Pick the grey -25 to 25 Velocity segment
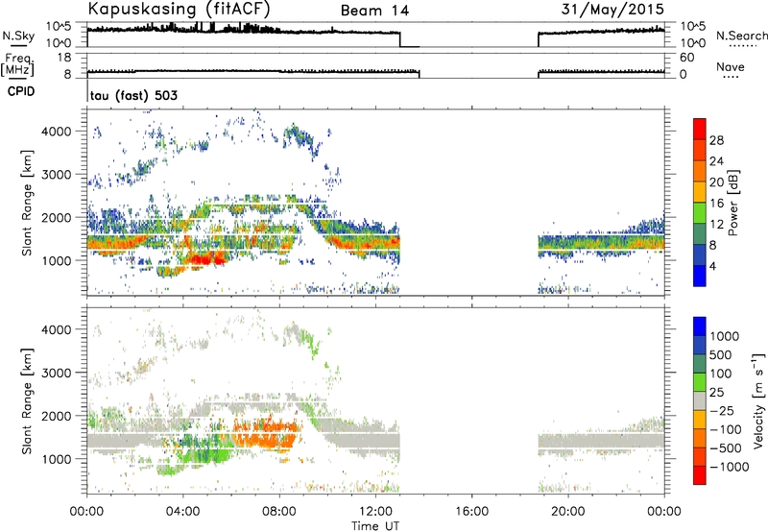Screen dimensions: 768x532 (x=700, y=400)
